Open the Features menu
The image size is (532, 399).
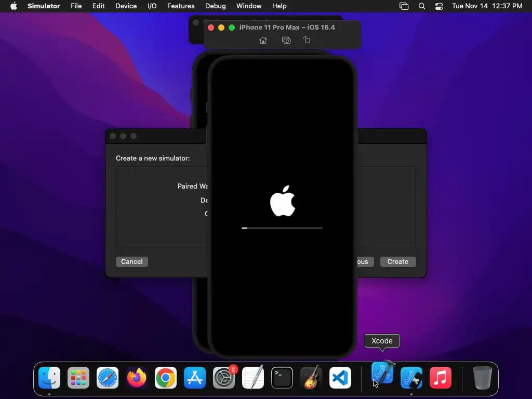point(181,6)
